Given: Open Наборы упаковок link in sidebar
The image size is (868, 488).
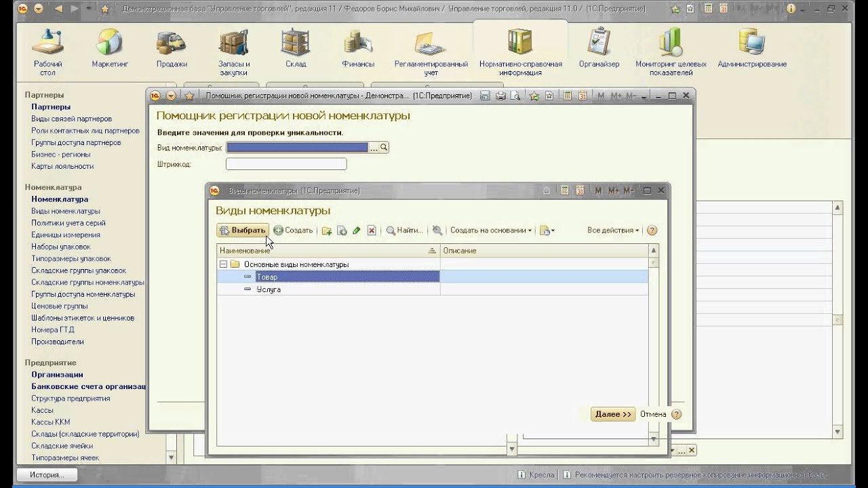Looking at the screenshot, I should click(61, 247).
